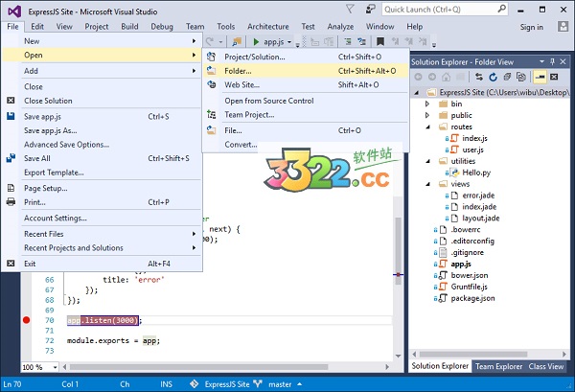Select layout.jade file
This screenshot has width=575, height=392.
[x=481, y=219]
